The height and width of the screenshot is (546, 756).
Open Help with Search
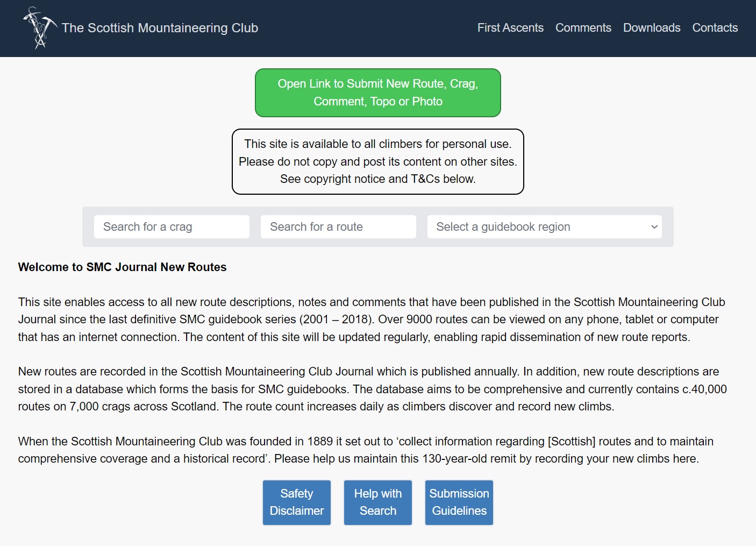[x=378, y=502]
